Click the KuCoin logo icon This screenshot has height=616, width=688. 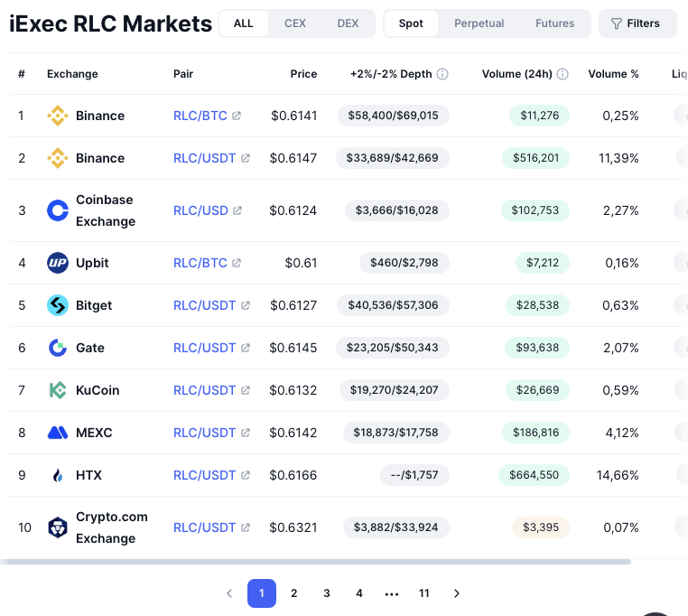(x=58, y=390)
